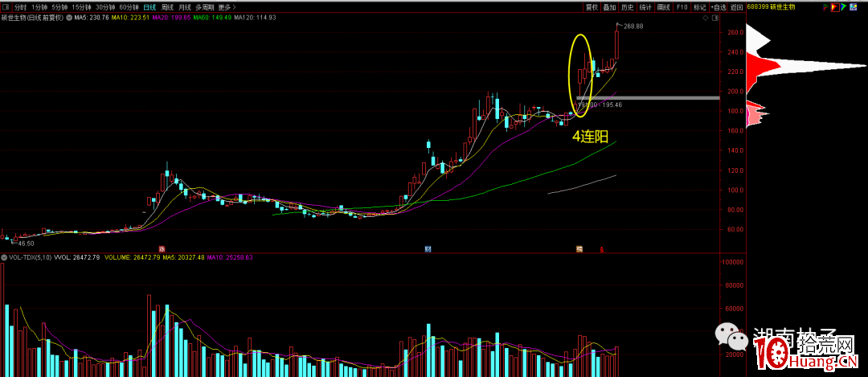
Task: Open the 复权 adjustment button
Action: (x=592, y=7)
